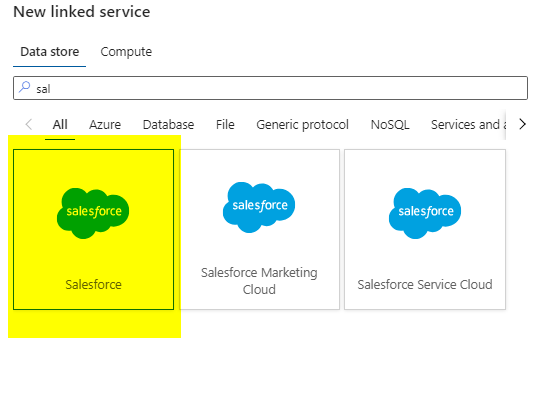Screen dimensions: 542x402
Task: Click the Salesforce Service Cloud logo
Action: coord(425,213)
